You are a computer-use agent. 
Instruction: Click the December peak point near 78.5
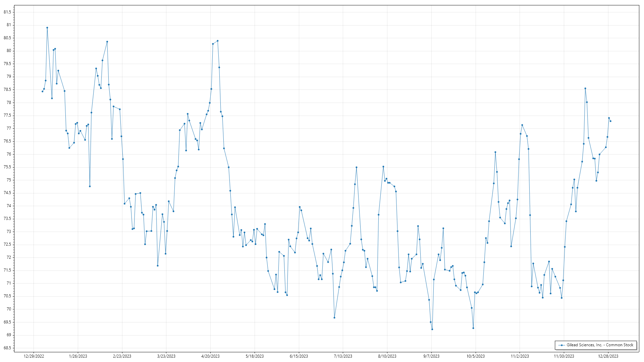585,88
